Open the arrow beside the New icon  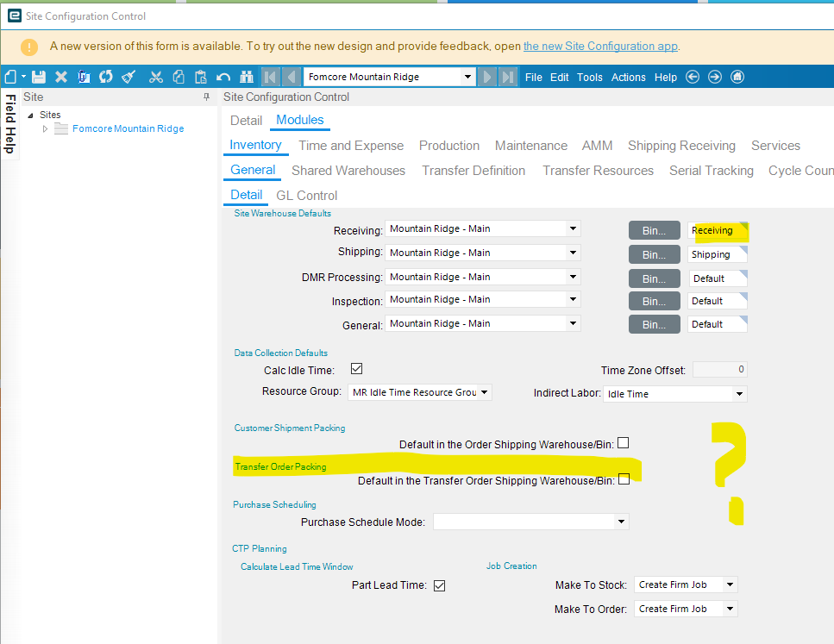(23, 77)
